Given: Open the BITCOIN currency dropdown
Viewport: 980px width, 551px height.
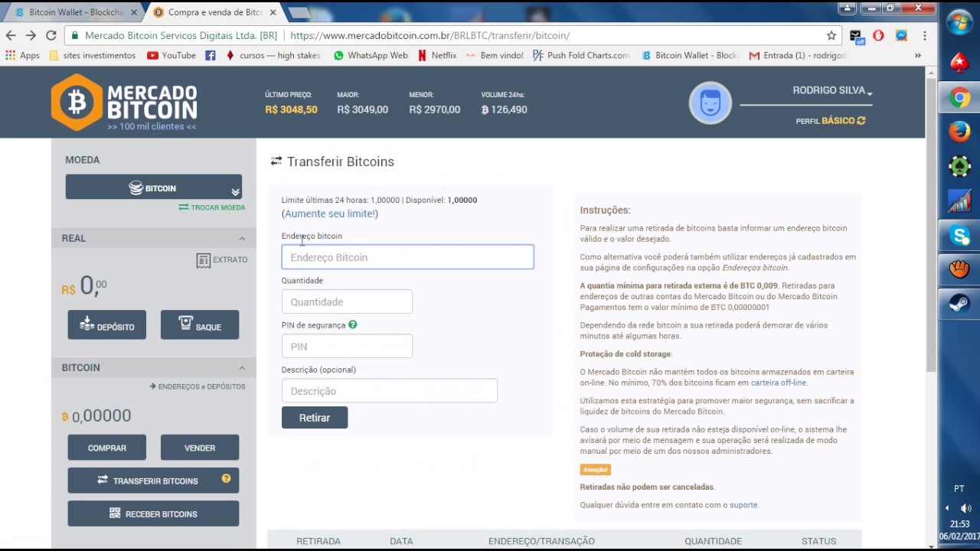Looking at the screenshot, I should [153, 187].
